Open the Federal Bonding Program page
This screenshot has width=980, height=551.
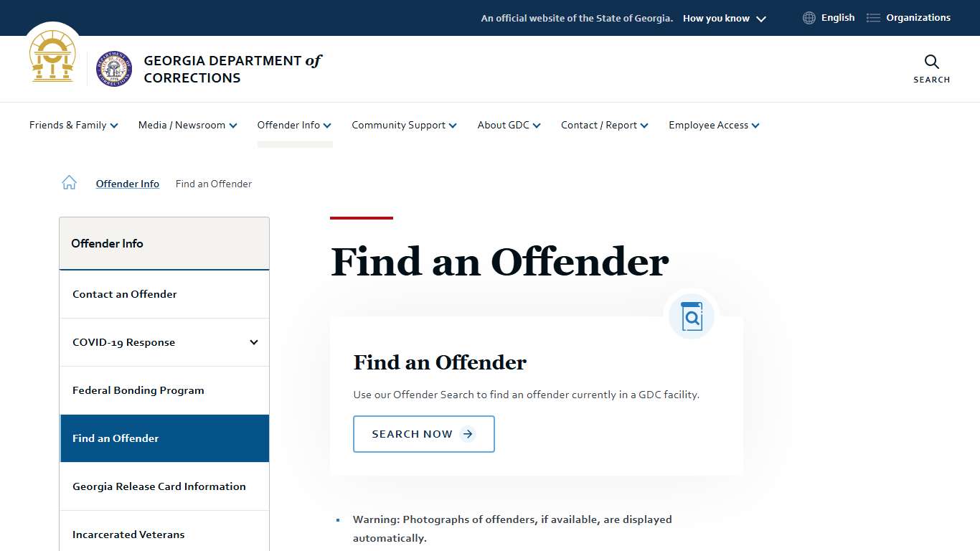click(138, 390)
